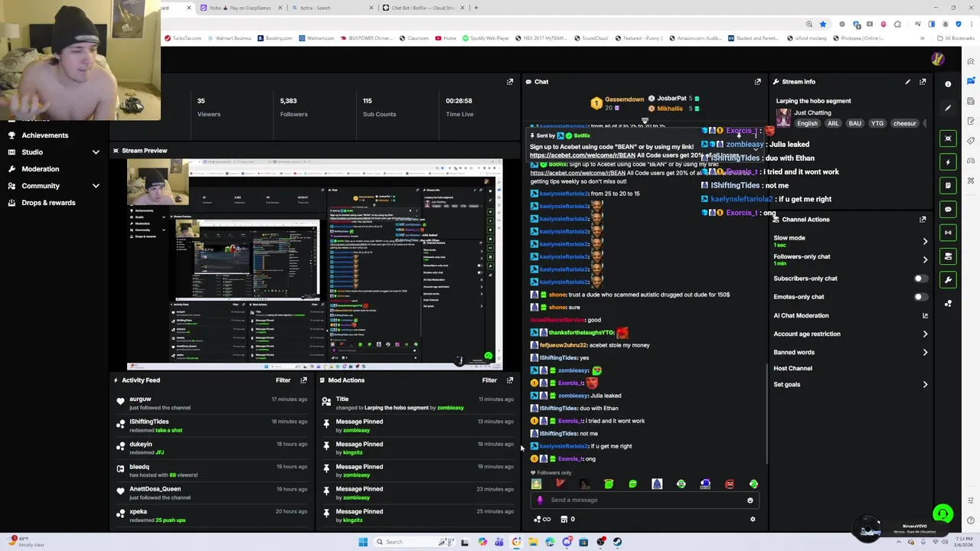Expand Banned words settings

pyautogui.click(x=925, y=352)
